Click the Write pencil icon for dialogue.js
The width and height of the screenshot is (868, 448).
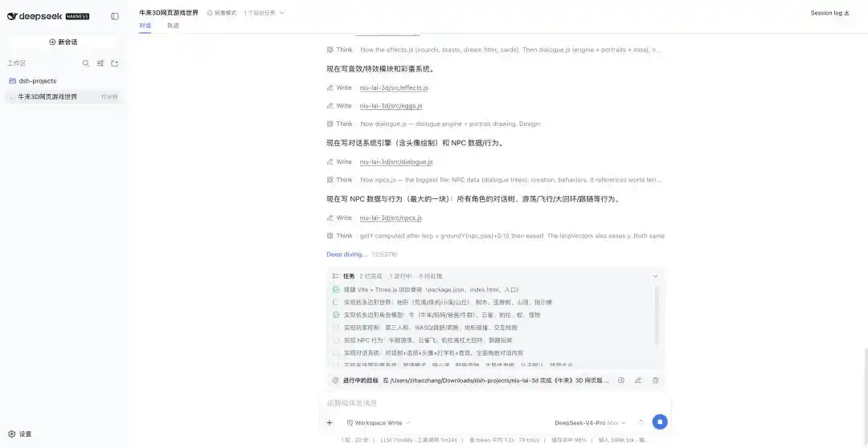[x=330, y=162]
